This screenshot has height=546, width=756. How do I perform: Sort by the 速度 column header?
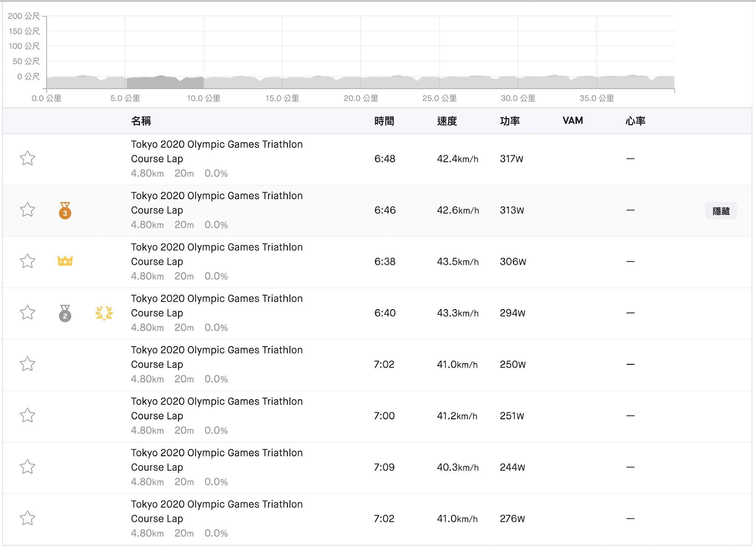coord(447,121)
